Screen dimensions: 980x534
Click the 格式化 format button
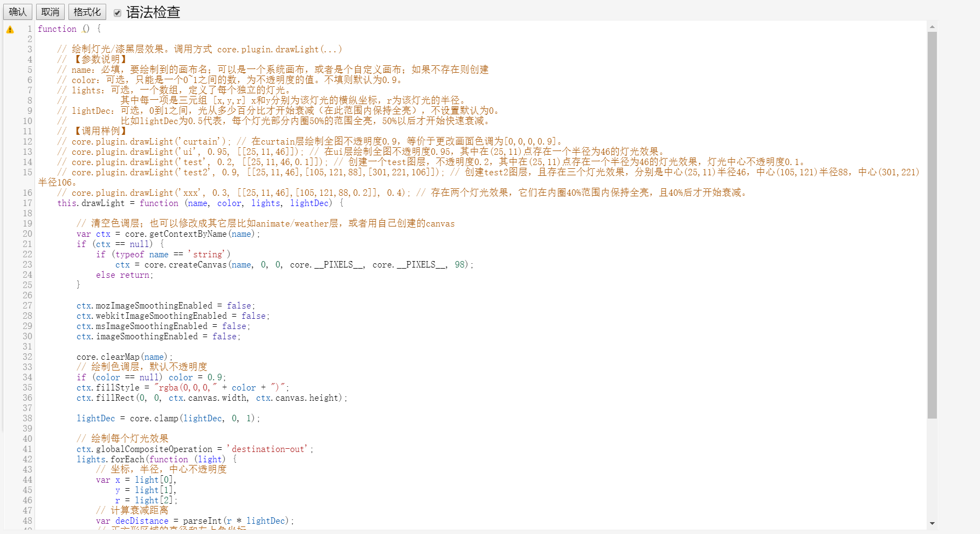tap(87, 12)
